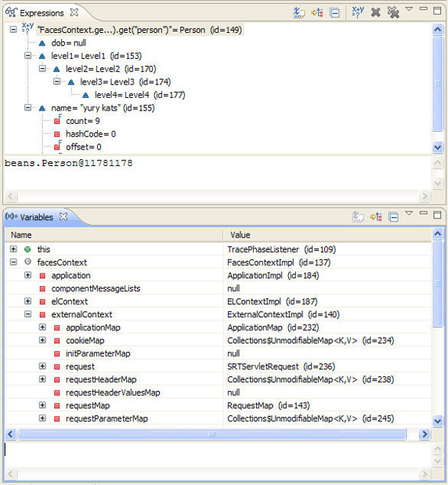Select the requestHeaderValuesMap row

(218, 393)
